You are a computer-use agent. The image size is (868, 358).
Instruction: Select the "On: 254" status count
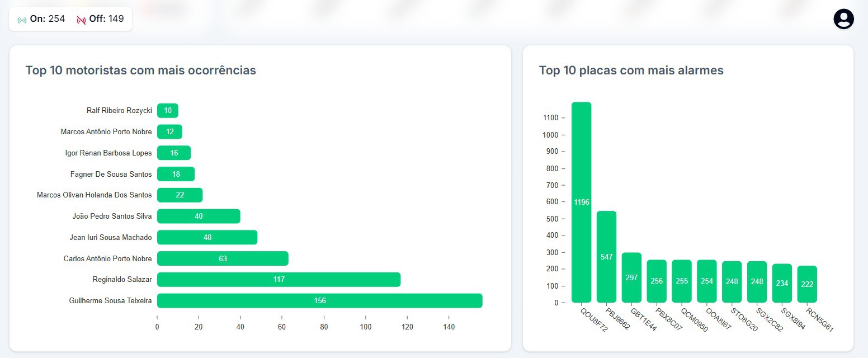(x=47, y=19)
